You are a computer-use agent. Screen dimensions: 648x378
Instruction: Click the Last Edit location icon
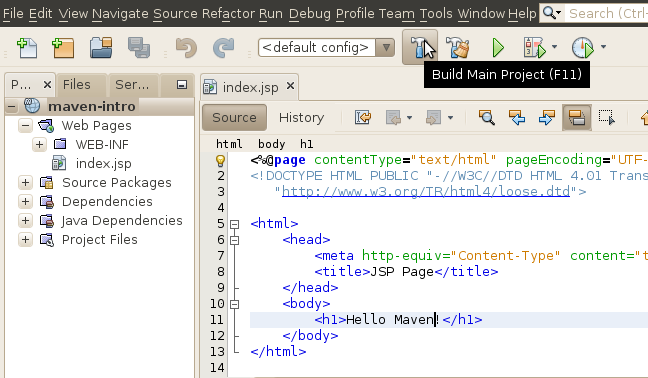(363, 118)
